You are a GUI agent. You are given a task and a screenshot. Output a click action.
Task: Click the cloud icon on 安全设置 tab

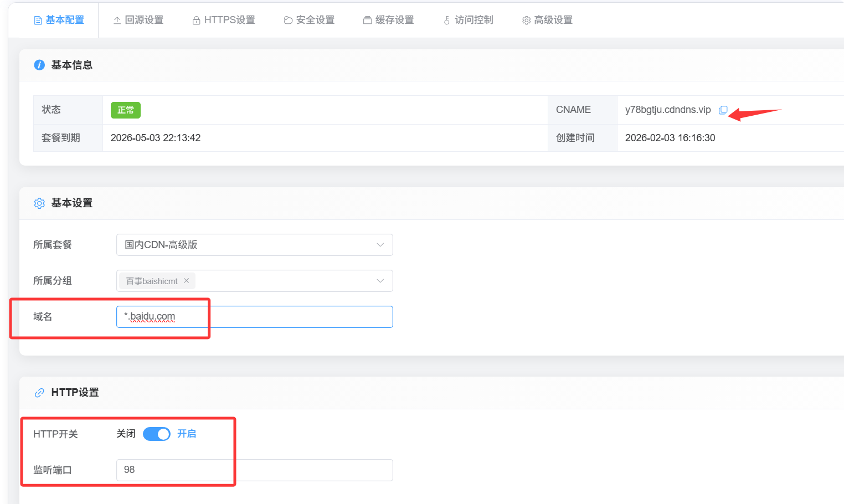287,20
